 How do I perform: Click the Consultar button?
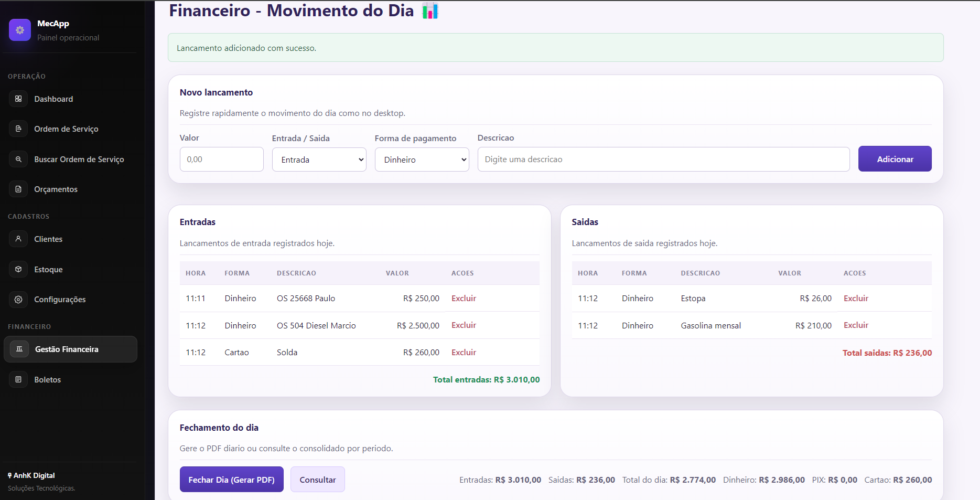(x=317, y=479)
